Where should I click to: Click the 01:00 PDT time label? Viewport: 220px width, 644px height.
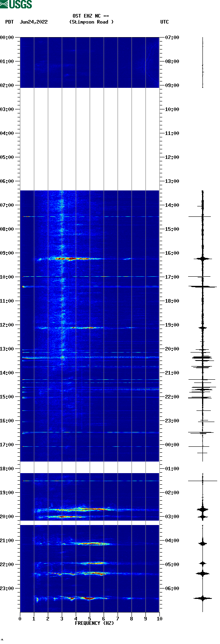pos(7,61)
